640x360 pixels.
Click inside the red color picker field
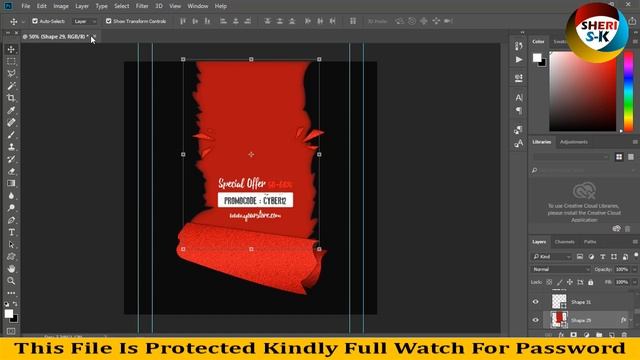coord(583,91)
